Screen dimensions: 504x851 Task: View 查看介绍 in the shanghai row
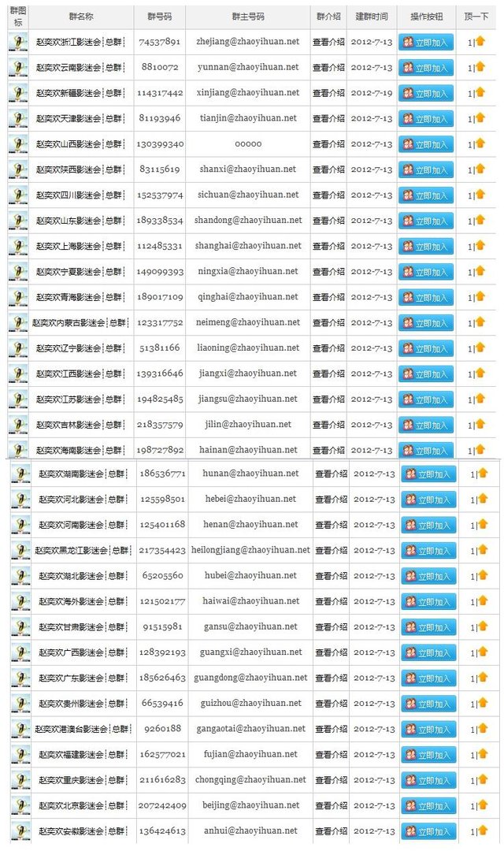[x=328, y=246]
